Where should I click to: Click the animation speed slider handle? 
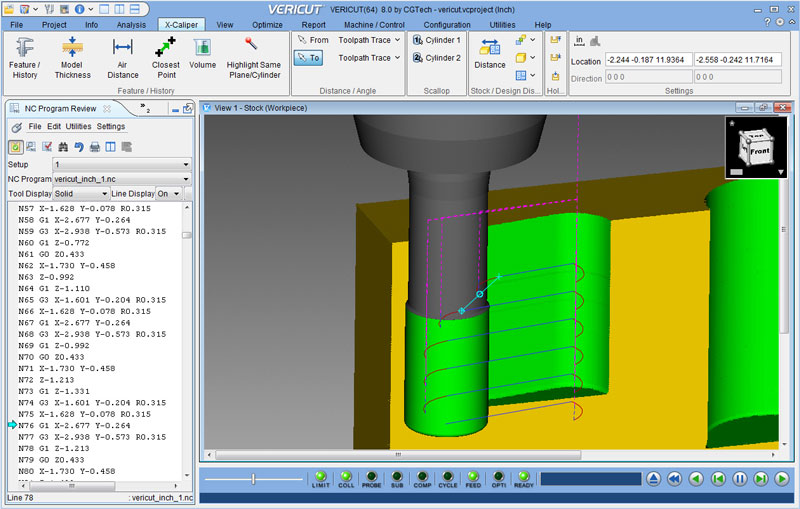pyautogui.click(x=253, y=479)
